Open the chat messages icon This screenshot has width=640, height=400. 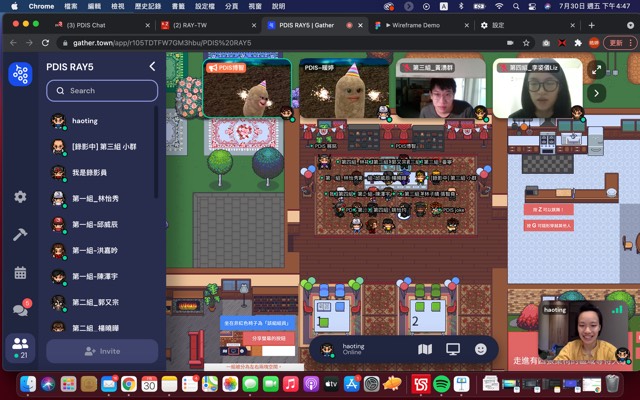pos(20,309)
